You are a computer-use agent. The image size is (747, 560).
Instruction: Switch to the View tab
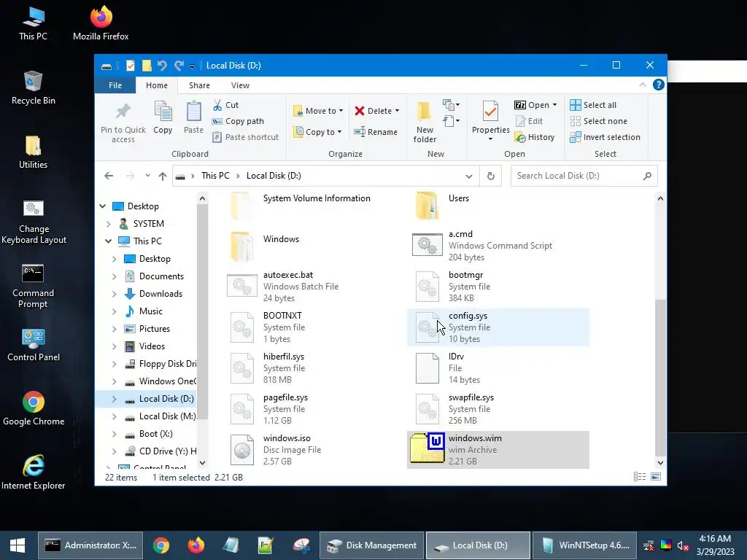(x=240, y=85)
